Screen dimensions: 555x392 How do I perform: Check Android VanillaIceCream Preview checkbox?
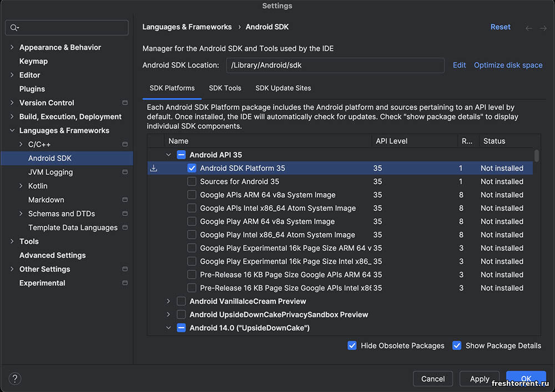click(181, 301)
